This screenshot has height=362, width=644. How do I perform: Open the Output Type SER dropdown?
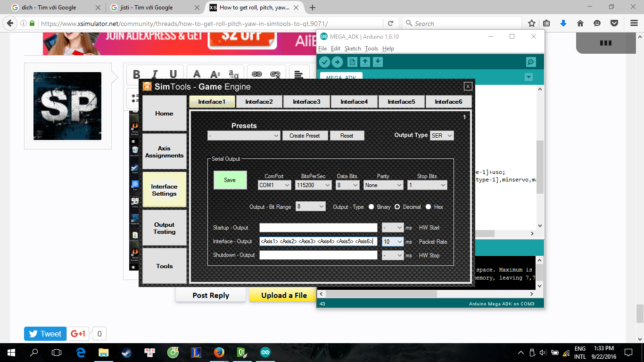(x=442, y=135)
